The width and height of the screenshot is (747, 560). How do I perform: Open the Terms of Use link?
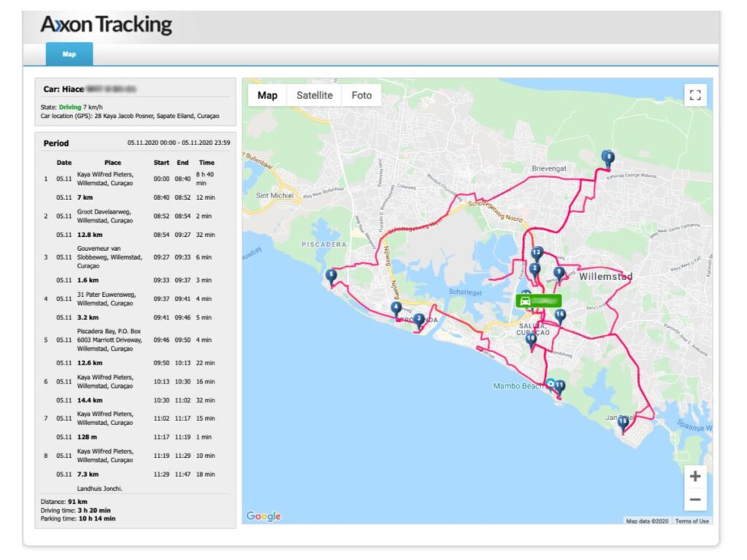(692, 521)
